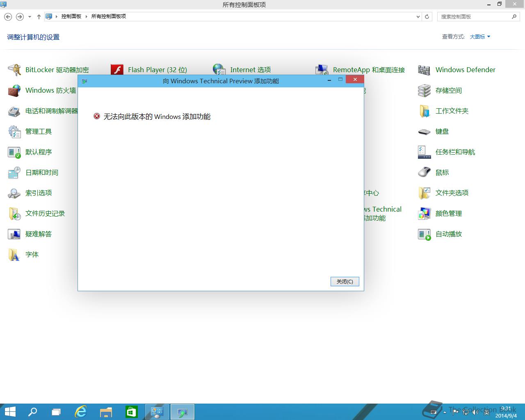Open 存储空间 drives icon

(424, 90)
